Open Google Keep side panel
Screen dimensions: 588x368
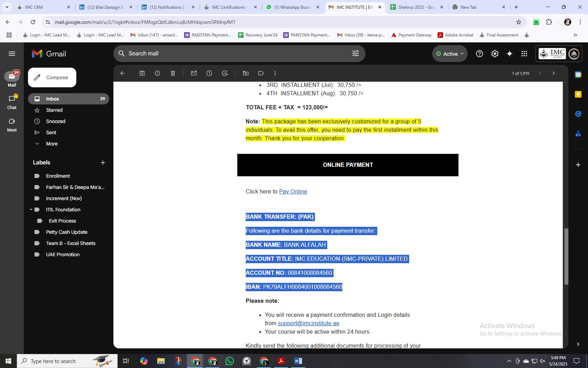[578, 94]
